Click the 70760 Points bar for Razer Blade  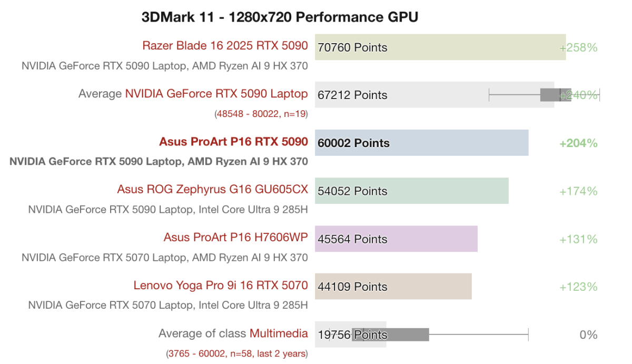coord(440,47)
